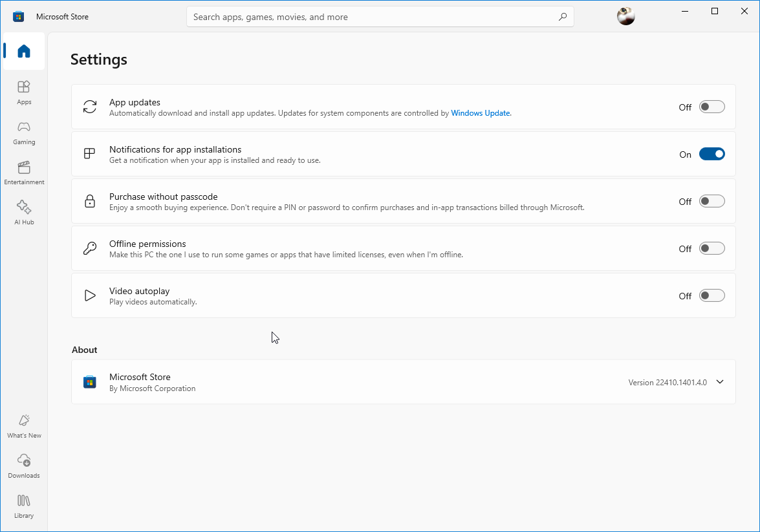The image size is (760, 532).
Task: Click the App updates refresh icon
Action: tap(90, 107)
